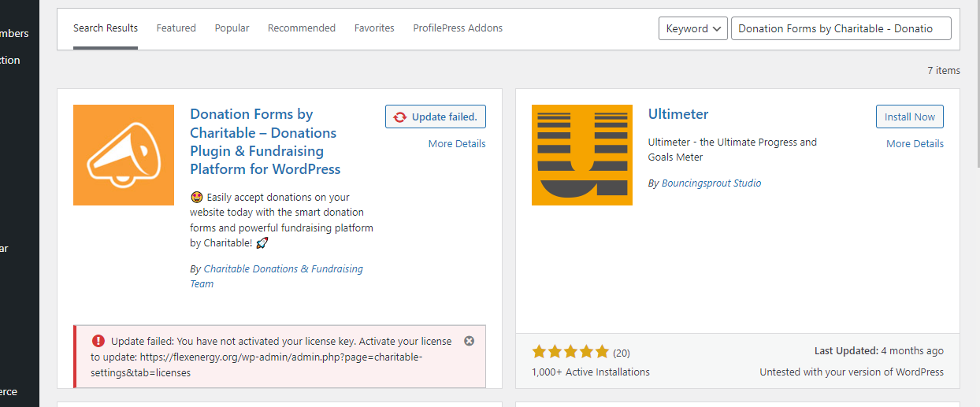Click the Update failed button
Image resolution: width=980 pixels, height=407 pixels.
[x=436, y=117]
